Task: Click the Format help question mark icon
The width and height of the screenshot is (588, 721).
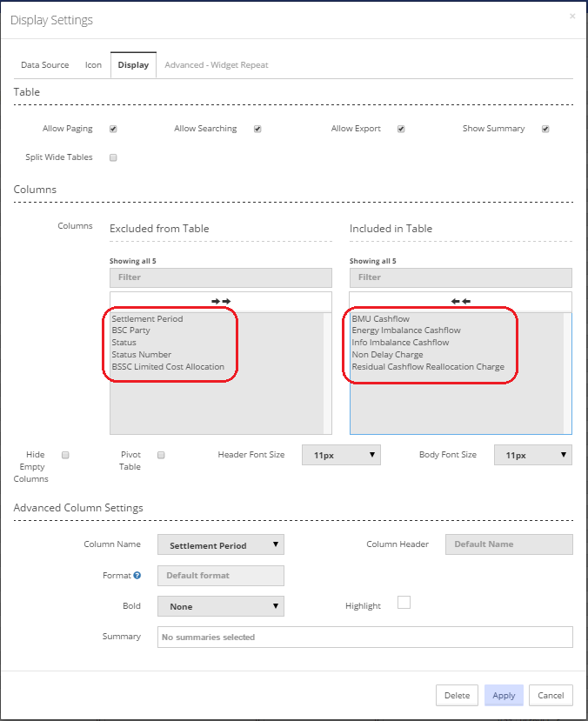Action: point(137,575)
